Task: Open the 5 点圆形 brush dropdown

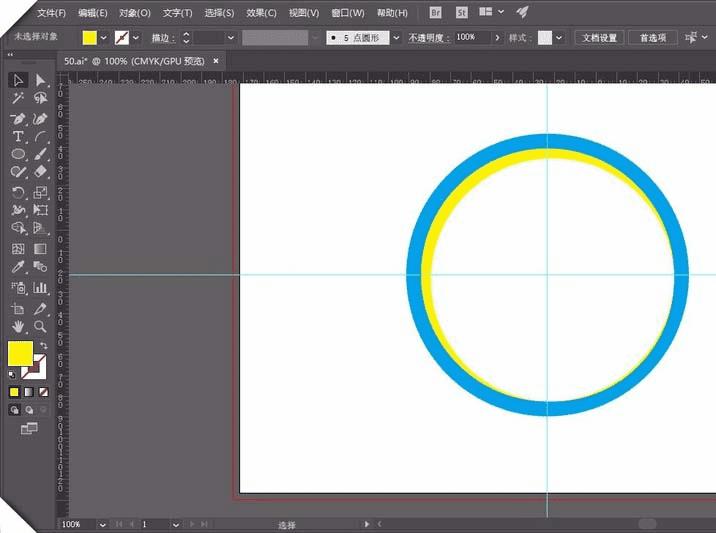Action: (x=396, y=37)
